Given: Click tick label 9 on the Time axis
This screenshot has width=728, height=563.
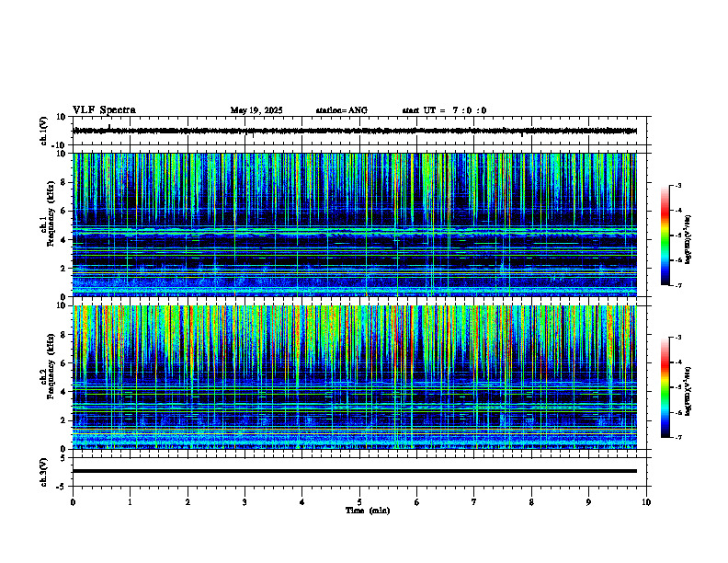Looking at the screenshot, I should (588, 502).
